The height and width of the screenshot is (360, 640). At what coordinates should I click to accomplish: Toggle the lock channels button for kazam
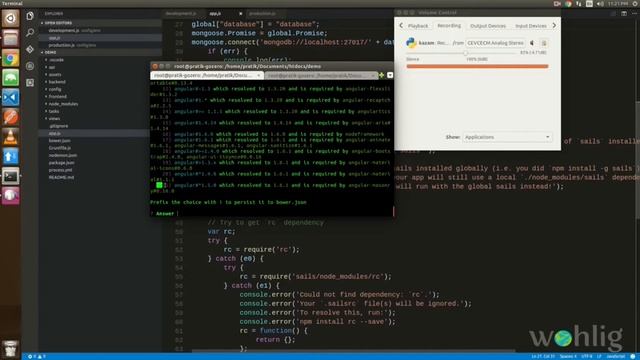coord(544,43)
